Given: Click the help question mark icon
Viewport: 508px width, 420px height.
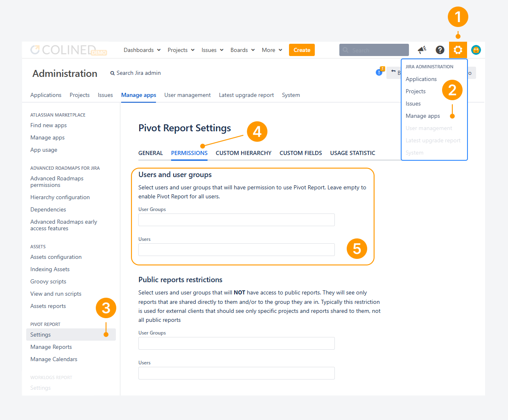Looking at the screenshot, I should (x=440, y=50).
